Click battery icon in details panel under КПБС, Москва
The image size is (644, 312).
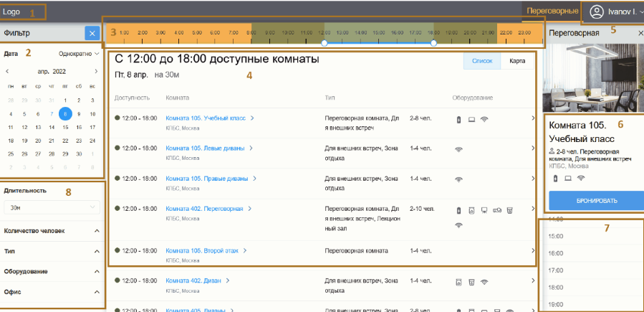click(556, 179)
